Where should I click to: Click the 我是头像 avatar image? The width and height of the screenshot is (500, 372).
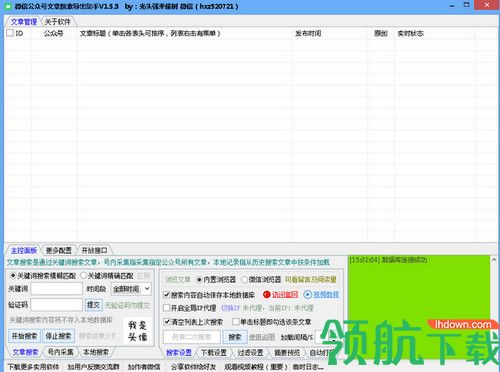[137, 331]
